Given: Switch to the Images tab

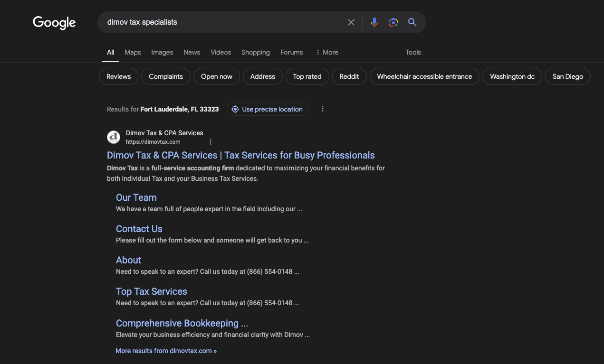Looking at the screenshot, I should coord(162,52).
